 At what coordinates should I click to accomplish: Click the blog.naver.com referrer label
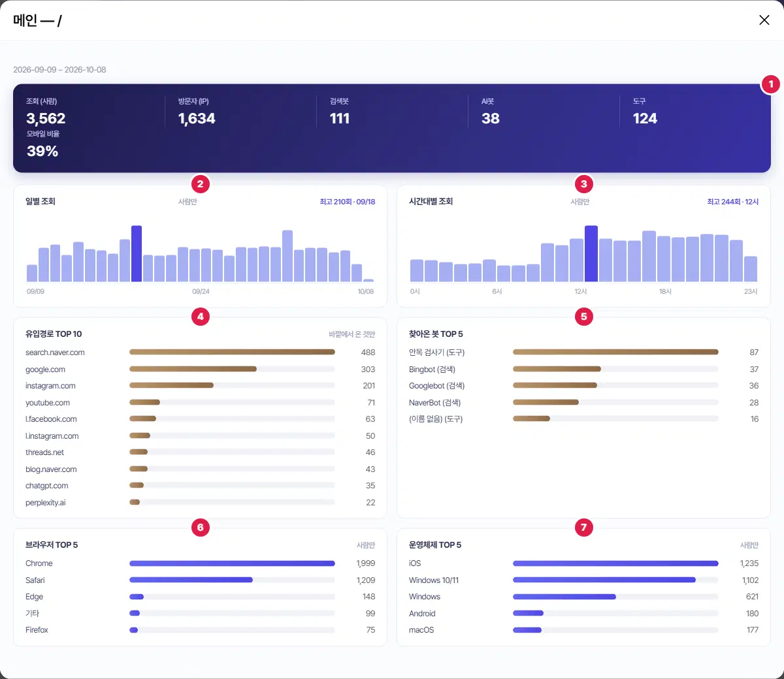point(51,469)
